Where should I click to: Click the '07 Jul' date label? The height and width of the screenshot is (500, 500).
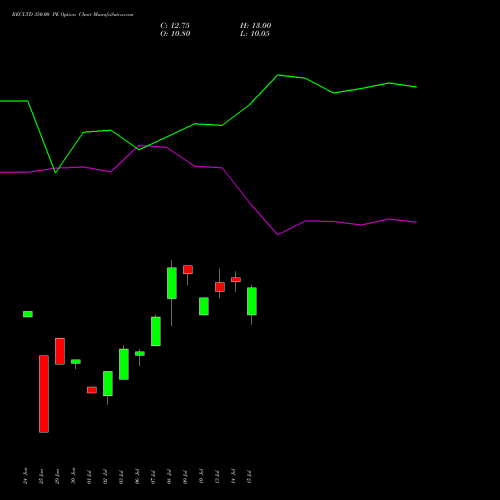pos(154,476)
